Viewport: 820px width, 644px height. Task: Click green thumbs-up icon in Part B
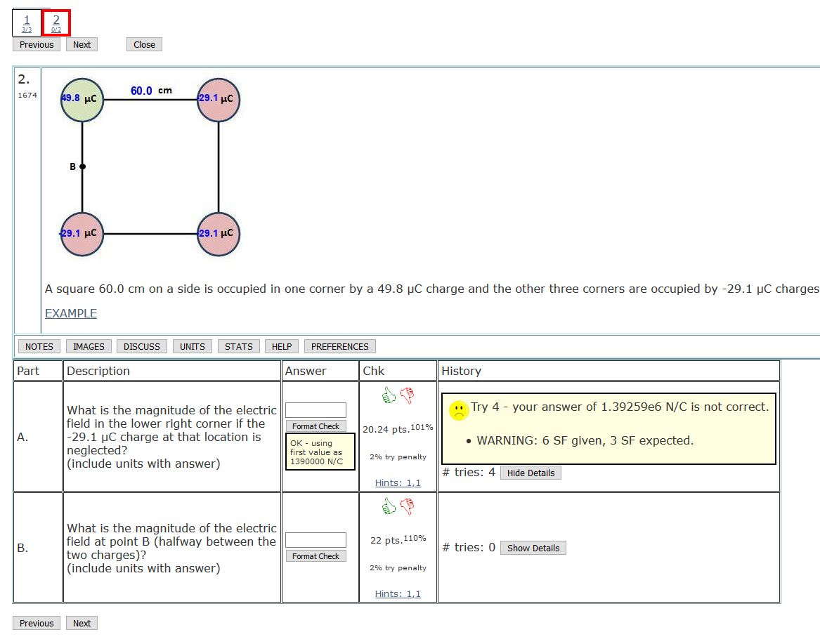389,506
